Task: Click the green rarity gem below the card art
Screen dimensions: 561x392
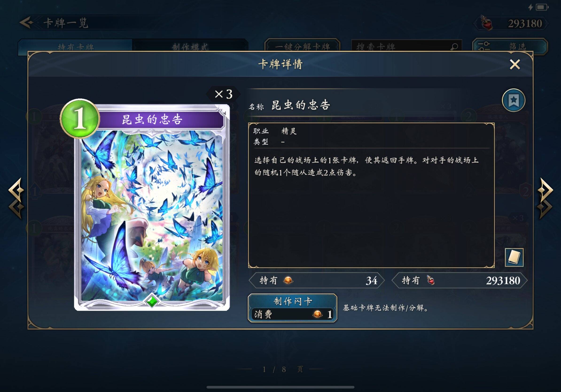Action: (152, 301)
